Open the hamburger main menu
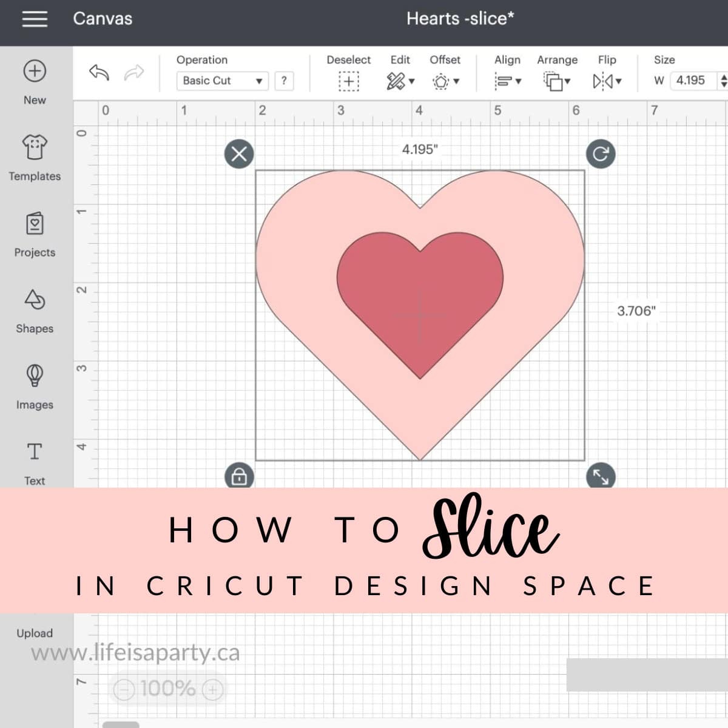The width and height of the screenshot is (728, 728). click(x=35, y=19)
